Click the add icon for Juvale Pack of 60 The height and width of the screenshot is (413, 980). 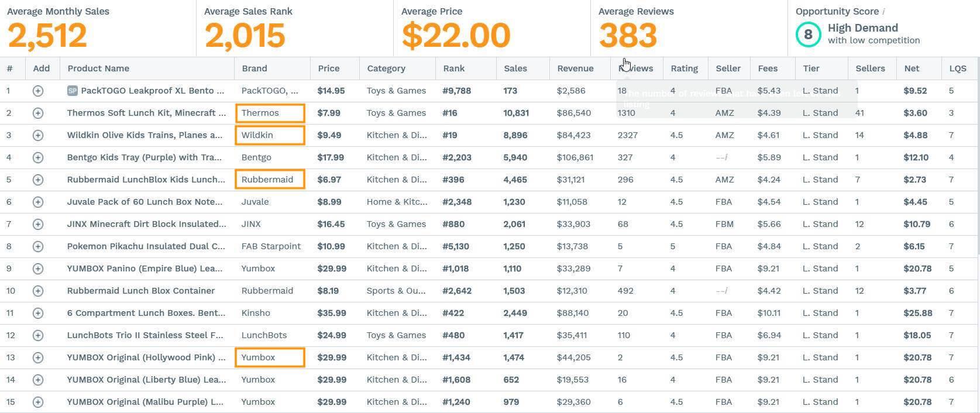point(38,202)
